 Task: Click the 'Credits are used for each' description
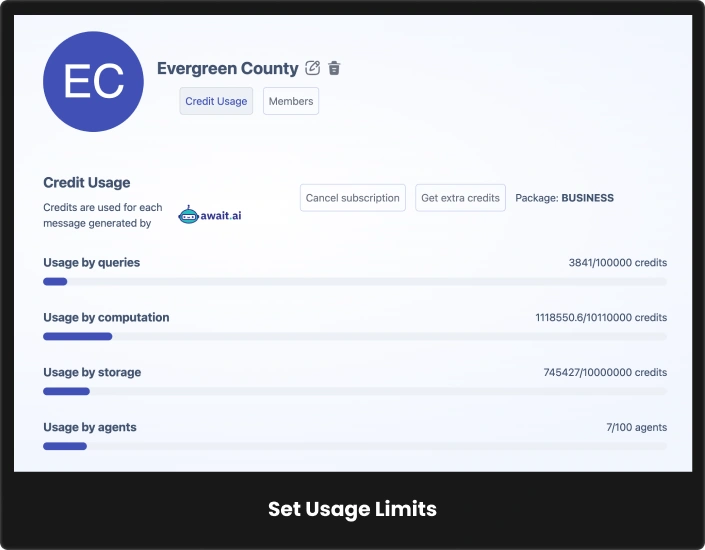pos(103,215)
